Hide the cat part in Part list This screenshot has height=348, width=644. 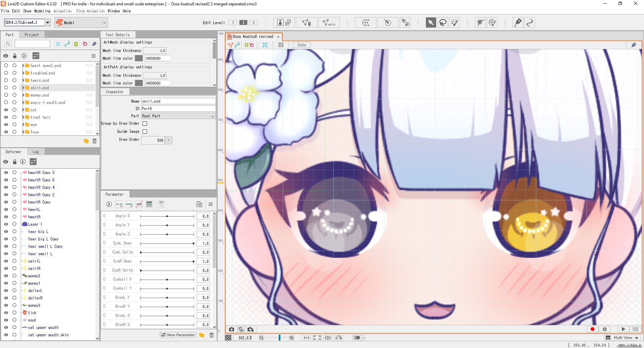[6, 110]
